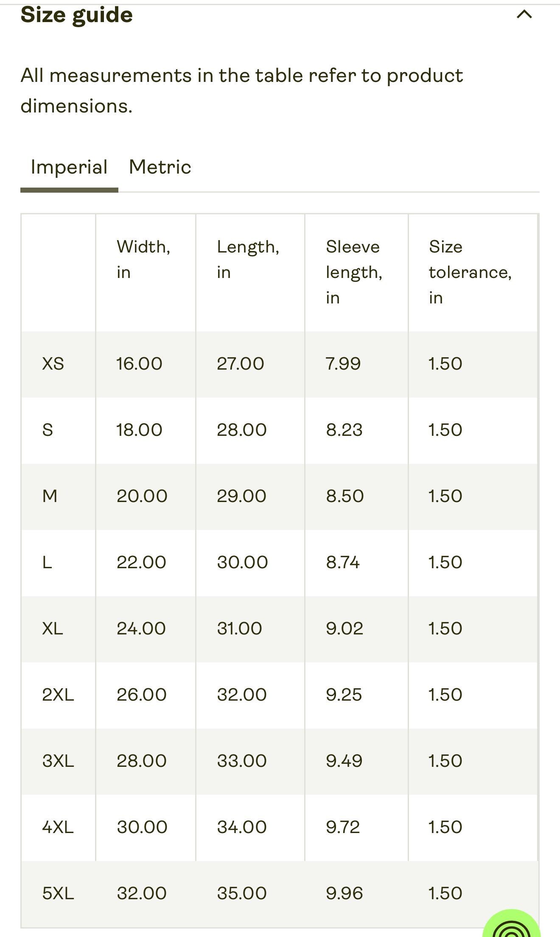The image size is (560, 937).
Task: Click the Size tolerance column header
Action: click(x=470, y=272)
